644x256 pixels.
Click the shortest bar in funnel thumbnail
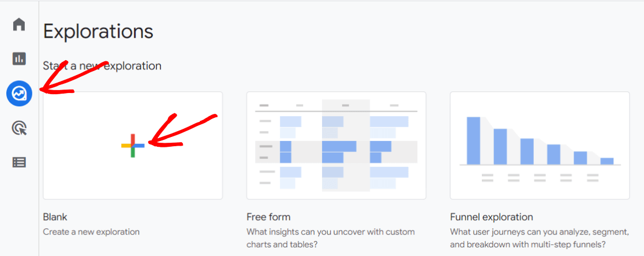[606, 161]
